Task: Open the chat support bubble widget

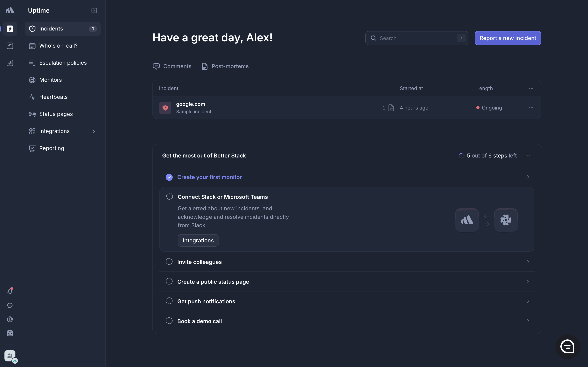Action: point(567,347)
